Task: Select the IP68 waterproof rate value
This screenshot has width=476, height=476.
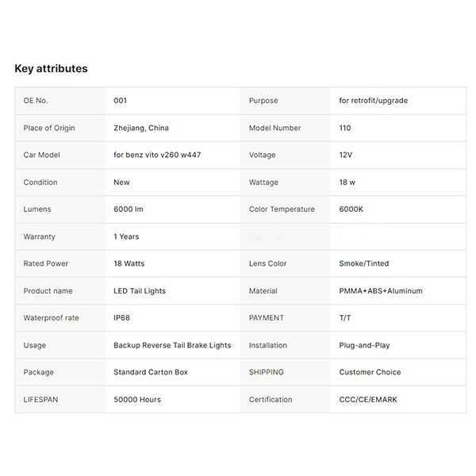Action: [x=124, y=318]
